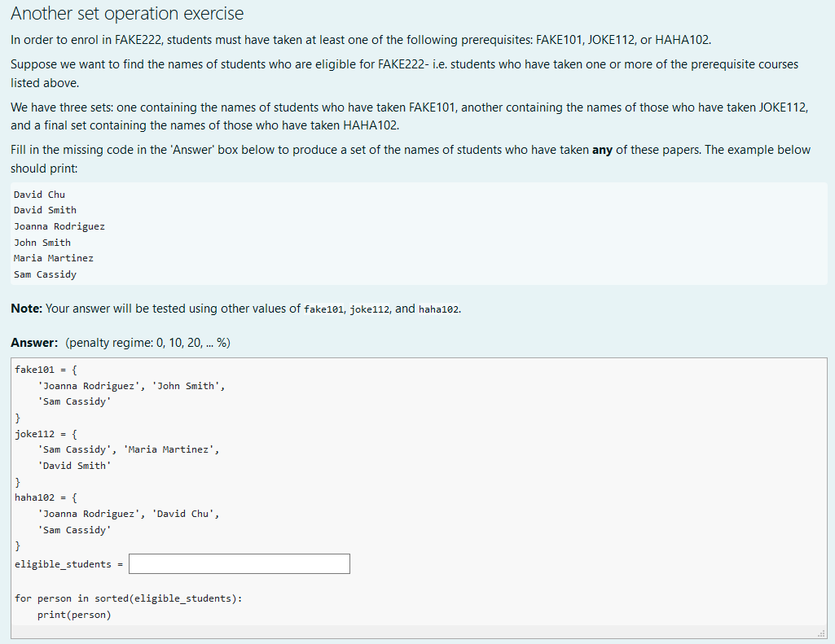The height and width of the screenshot is (644, 835).
Task: Click the 'fake101 = {' code line
Action: tap(46, 370)
